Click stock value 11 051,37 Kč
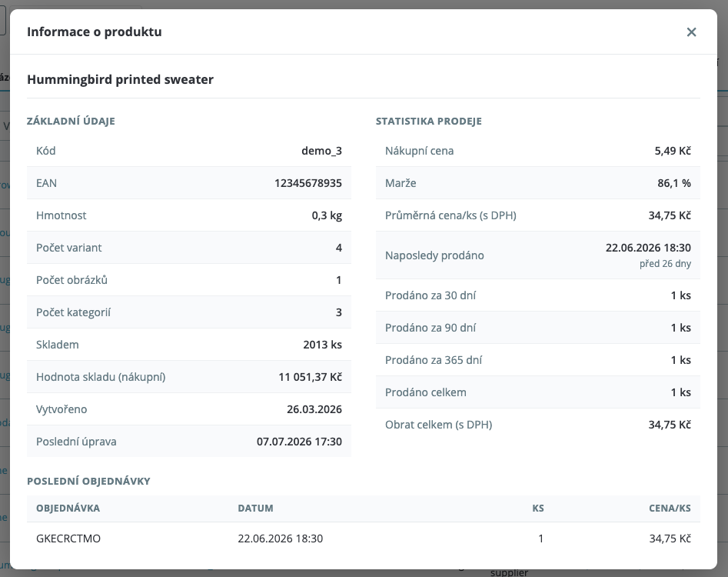728x577 pixels. click(310, 377)
